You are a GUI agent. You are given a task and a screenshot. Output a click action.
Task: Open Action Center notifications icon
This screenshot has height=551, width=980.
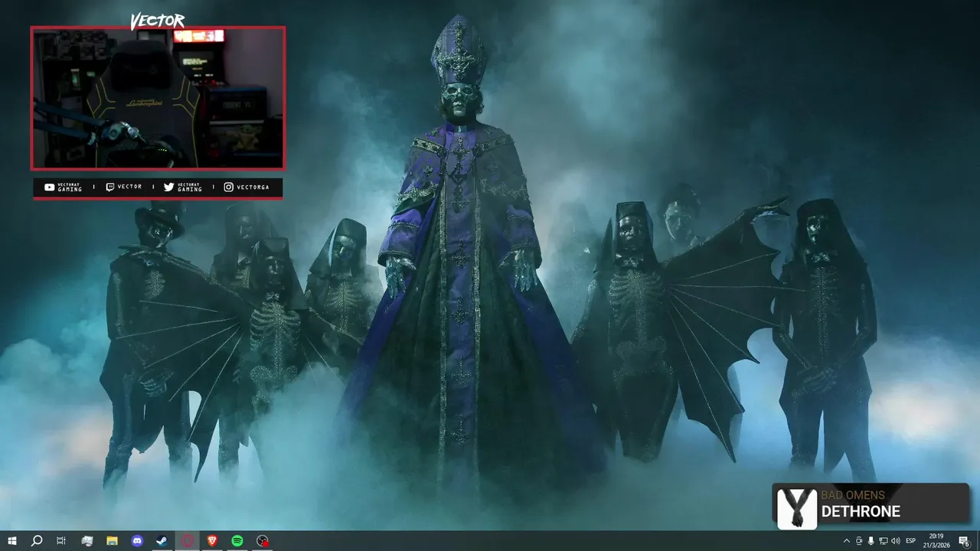[964, 541]
